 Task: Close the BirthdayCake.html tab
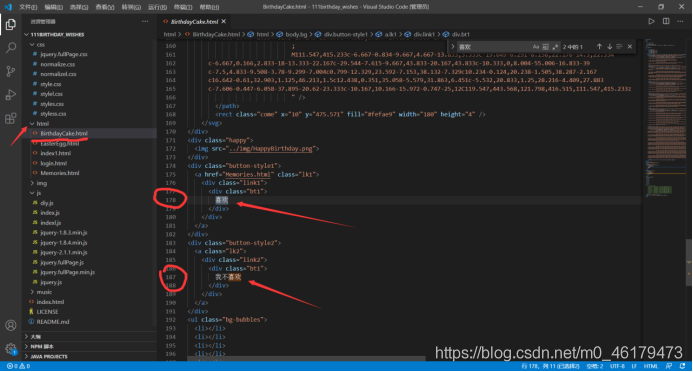224,21
